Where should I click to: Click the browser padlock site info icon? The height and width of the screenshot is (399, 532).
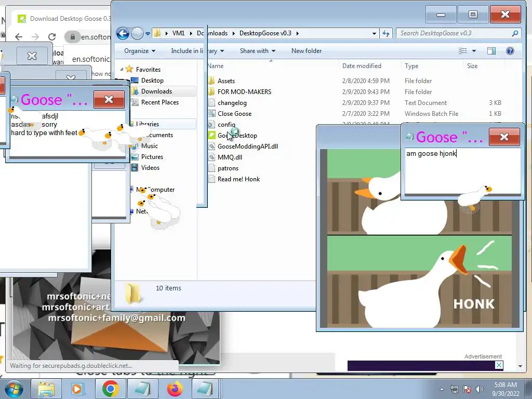(x=72, y=37)
